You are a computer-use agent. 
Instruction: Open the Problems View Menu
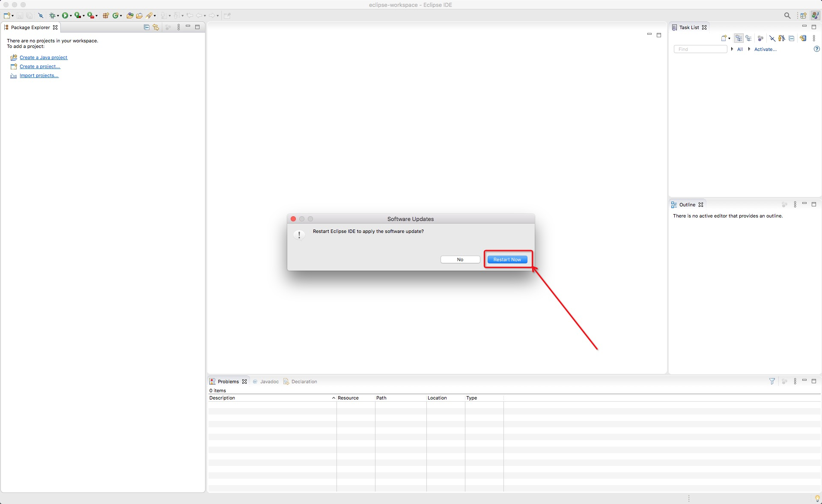(795, 381)
